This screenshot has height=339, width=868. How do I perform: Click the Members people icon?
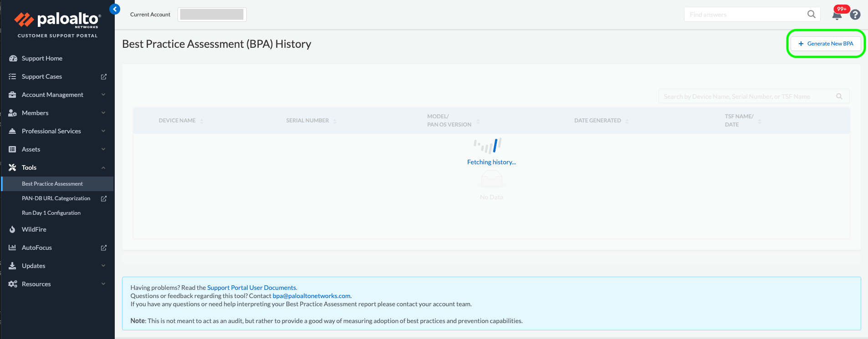13,113
